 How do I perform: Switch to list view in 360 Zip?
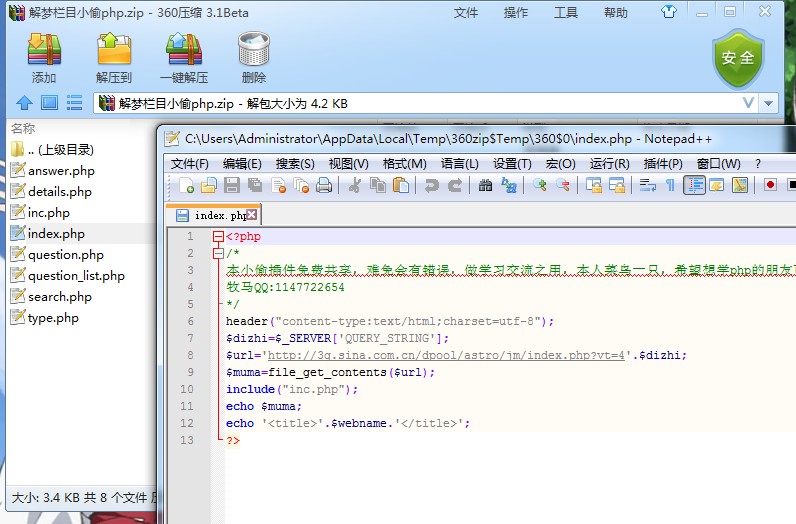74,103
